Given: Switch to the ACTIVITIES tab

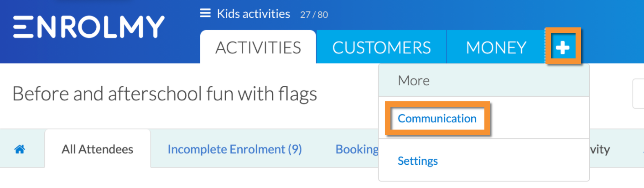Looking at the screenshot, I should [x=258, y=47].
